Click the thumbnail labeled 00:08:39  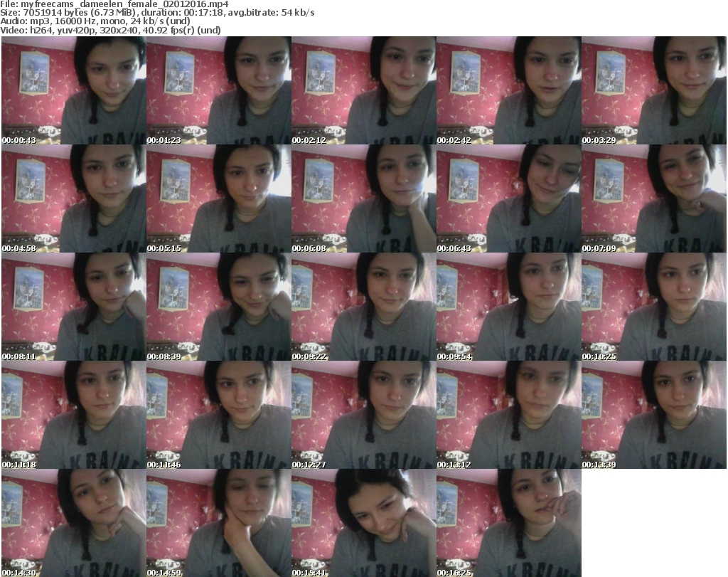tap(219, 307)
